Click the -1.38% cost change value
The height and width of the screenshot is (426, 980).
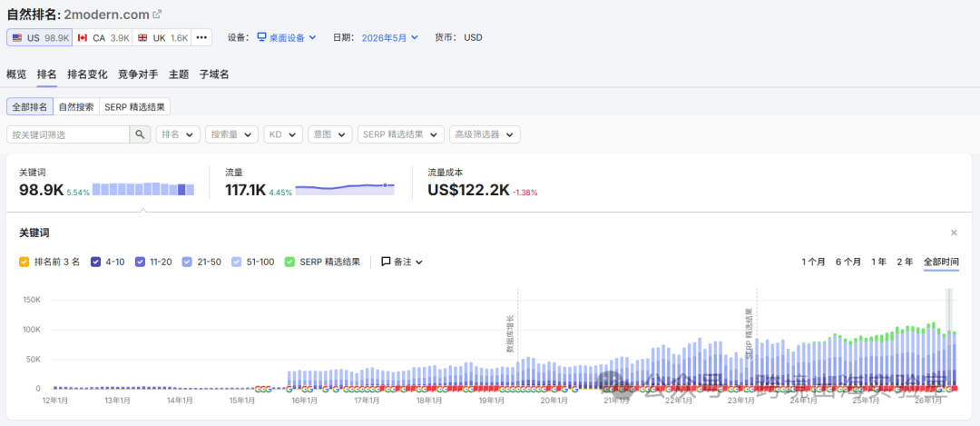point(525,193)
